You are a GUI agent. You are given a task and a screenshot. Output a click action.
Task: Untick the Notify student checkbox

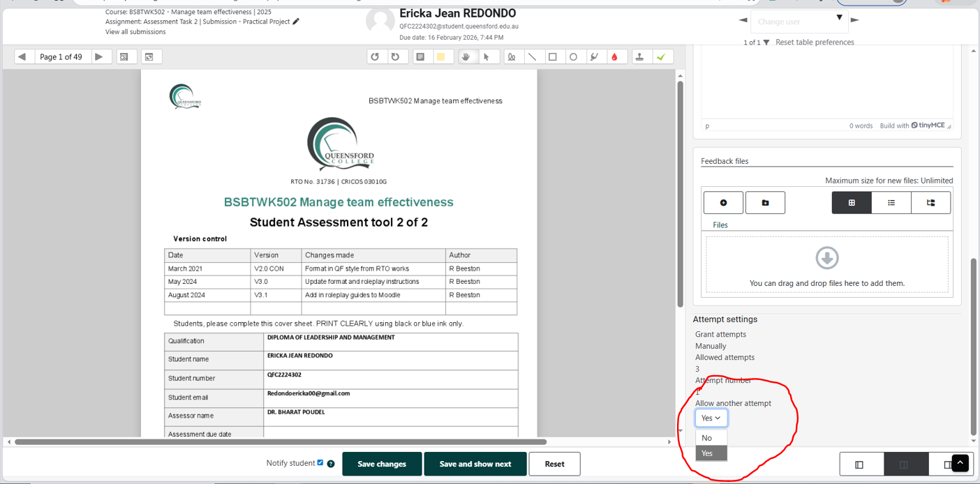coord(320,463)
